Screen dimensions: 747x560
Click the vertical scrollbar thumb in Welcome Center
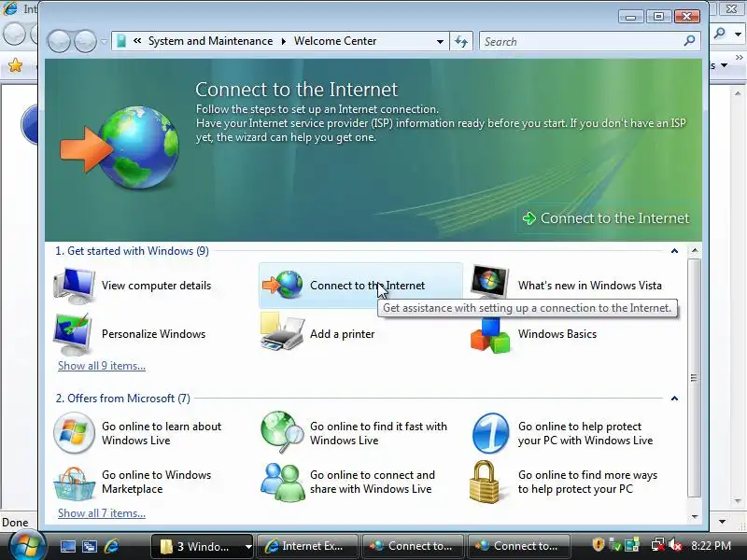[695, 378]
